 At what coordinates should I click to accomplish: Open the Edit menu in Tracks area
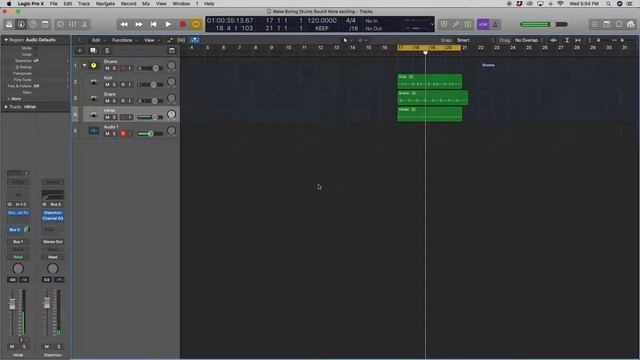point(98,40)
